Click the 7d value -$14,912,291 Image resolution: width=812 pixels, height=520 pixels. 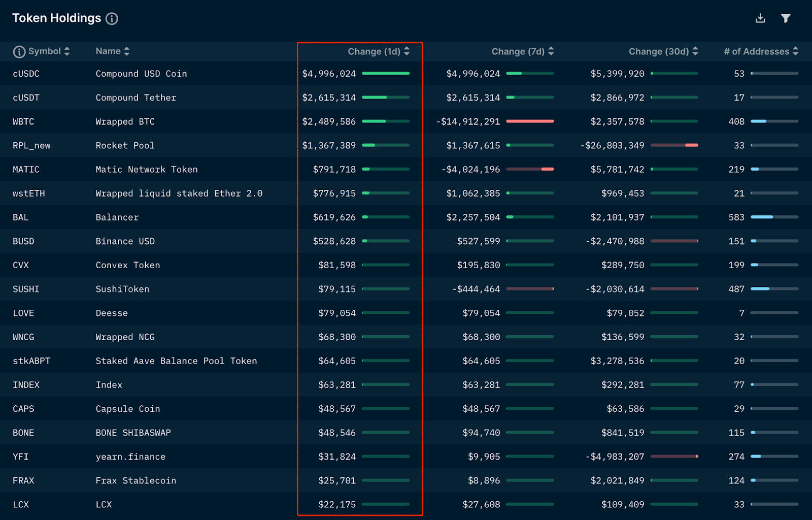click(x=468, y=121)
